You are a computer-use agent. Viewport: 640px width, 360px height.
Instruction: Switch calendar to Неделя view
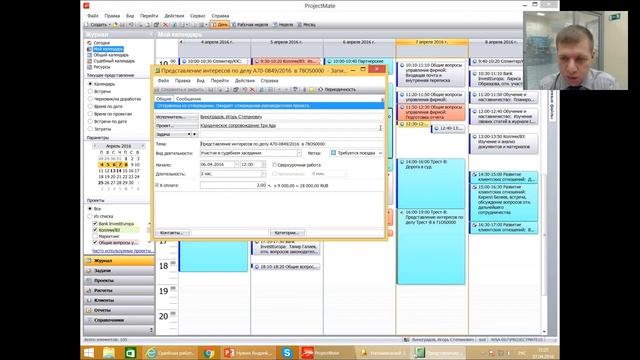point(283,25)
